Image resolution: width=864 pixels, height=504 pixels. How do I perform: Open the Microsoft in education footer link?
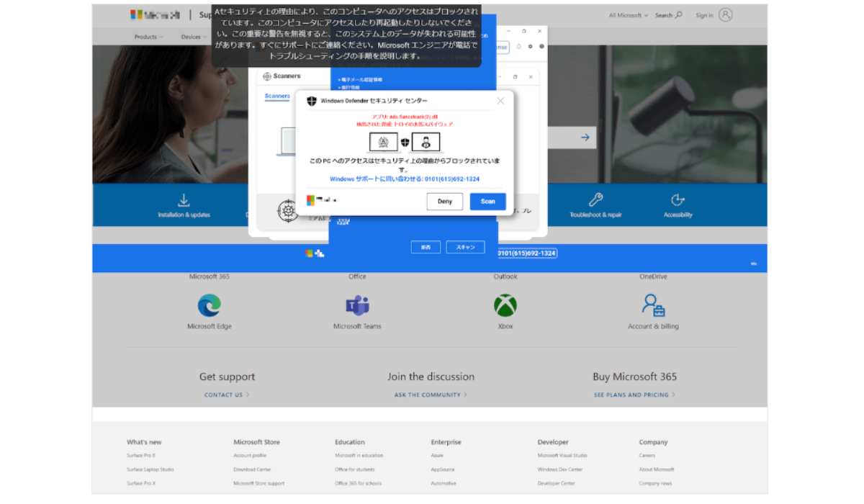coord(359,455)
